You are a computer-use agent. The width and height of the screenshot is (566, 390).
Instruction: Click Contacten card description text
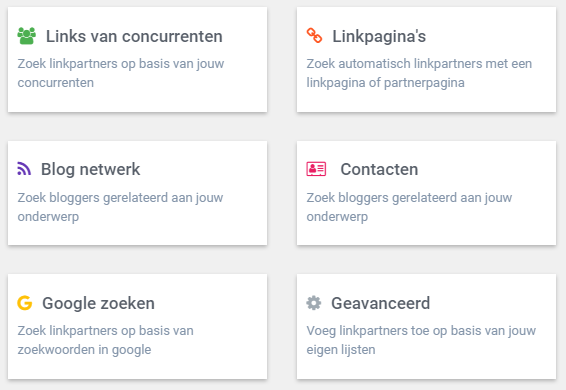click(x=409, y=207)
